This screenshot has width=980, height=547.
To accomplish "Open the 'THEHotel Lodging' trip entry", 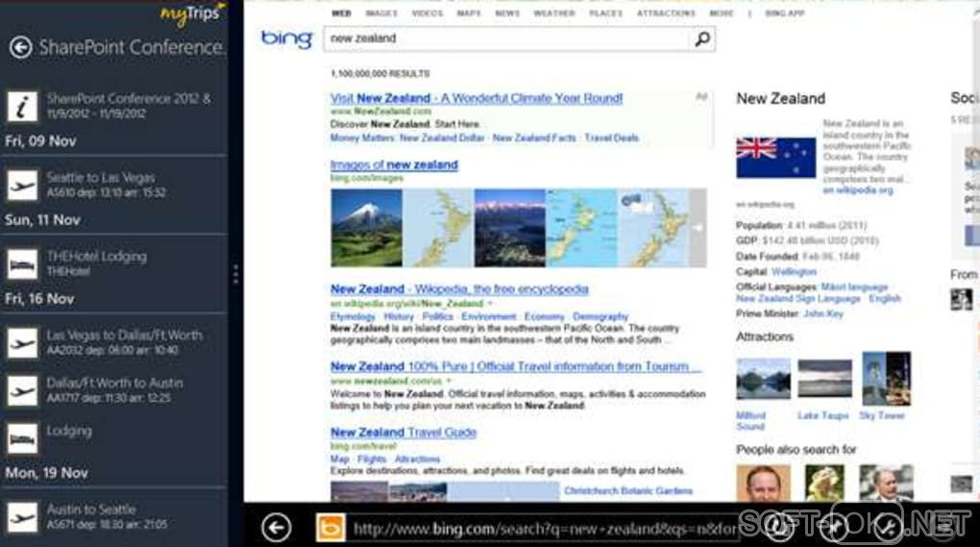I will click(114, 264).
